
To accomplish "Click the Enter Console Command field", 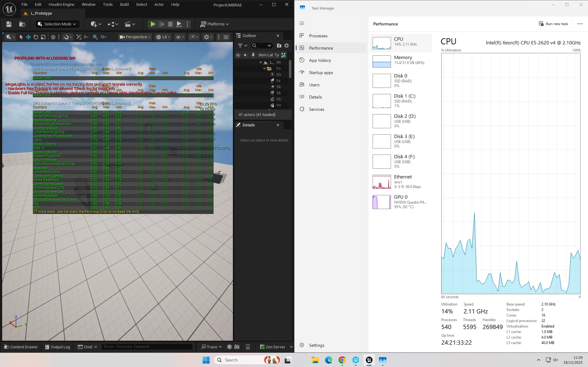I will [147, 346].
